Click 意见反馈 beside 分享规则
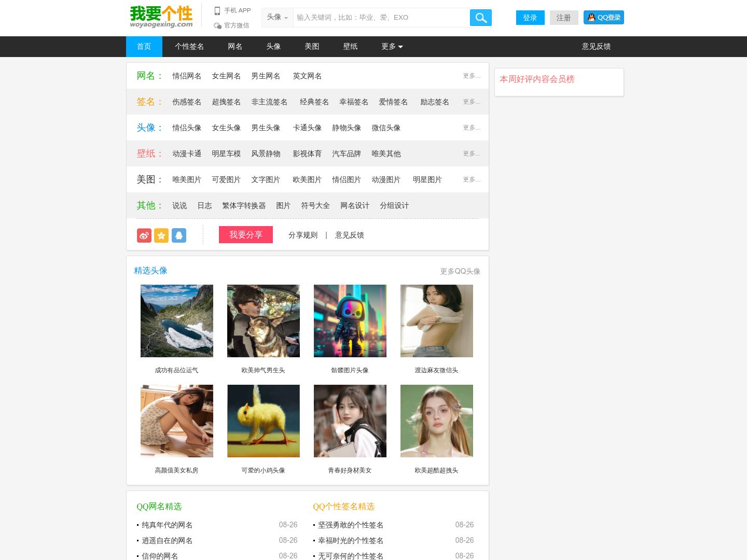This screenshot has height=560, width=747. [350, 235]
